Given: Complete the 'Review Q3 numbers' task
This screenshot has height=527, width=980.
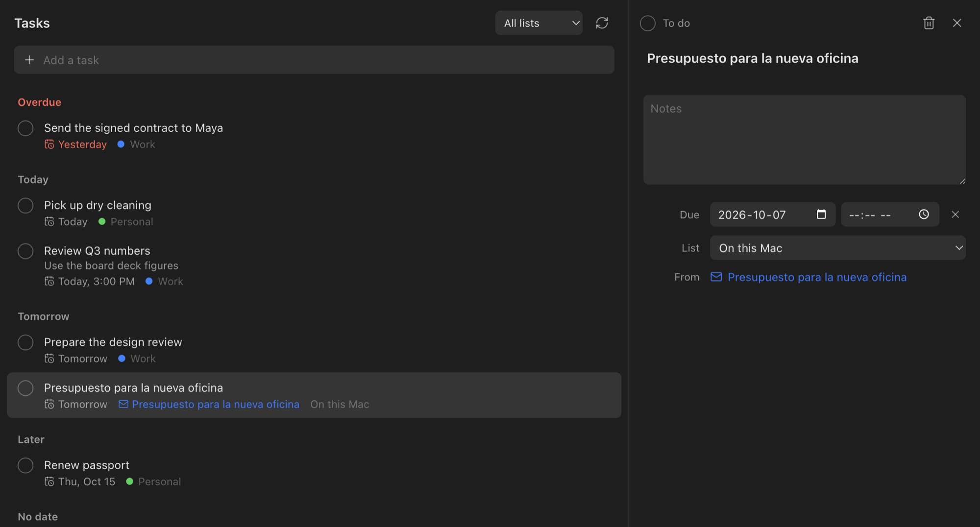Looking at the screenshot, I should [x=25, y=251].
